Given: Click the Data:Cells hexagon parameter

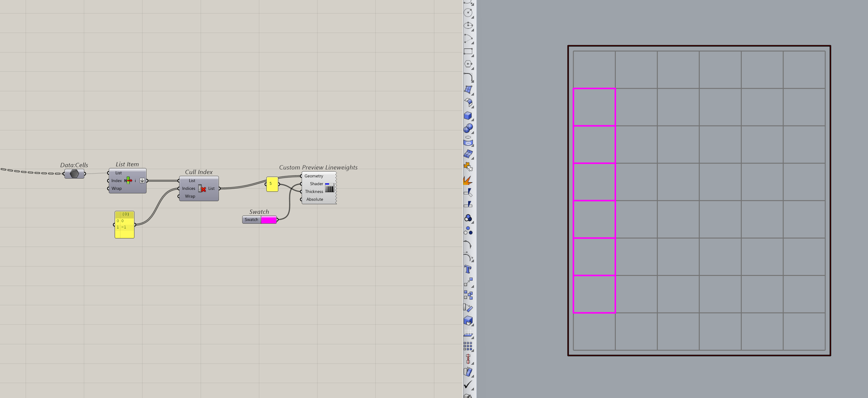Looking at the screenshot, I should coord(74,174).
